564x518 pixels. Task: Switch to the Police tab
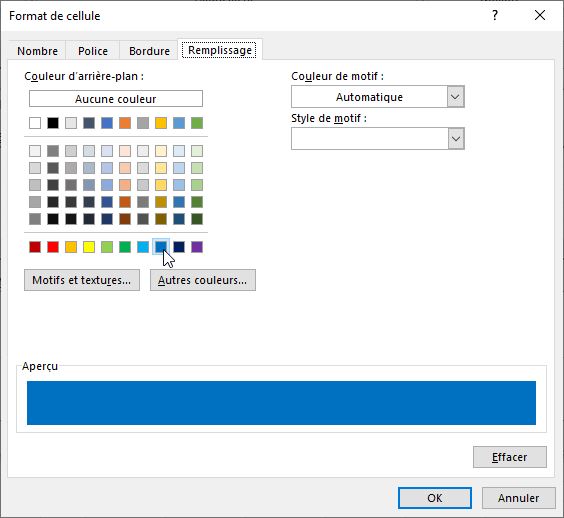[x=93, y=51]
